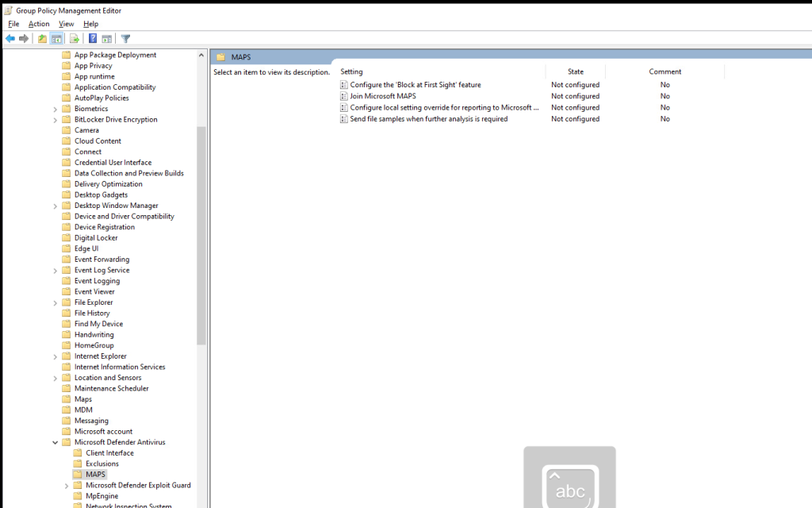Open the Action menu
The image size is (812, 508).
coord(39,24)
